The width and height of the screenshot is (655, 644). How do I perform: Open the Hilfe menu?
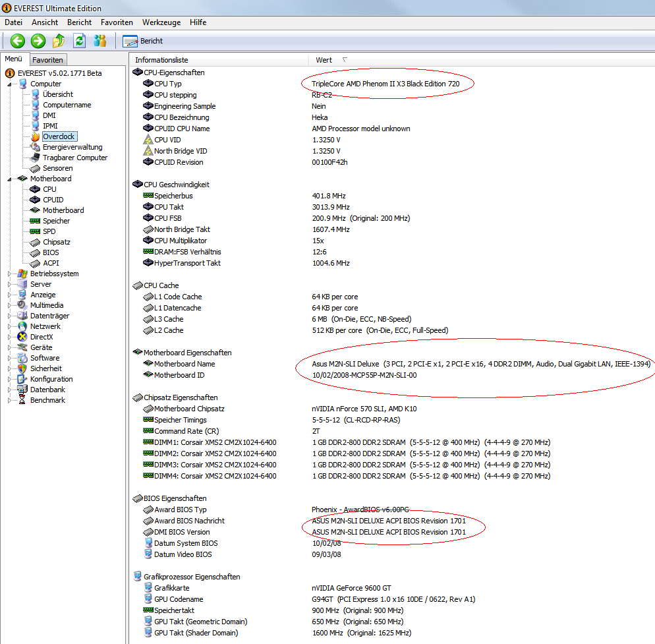[x=198, y=22]
